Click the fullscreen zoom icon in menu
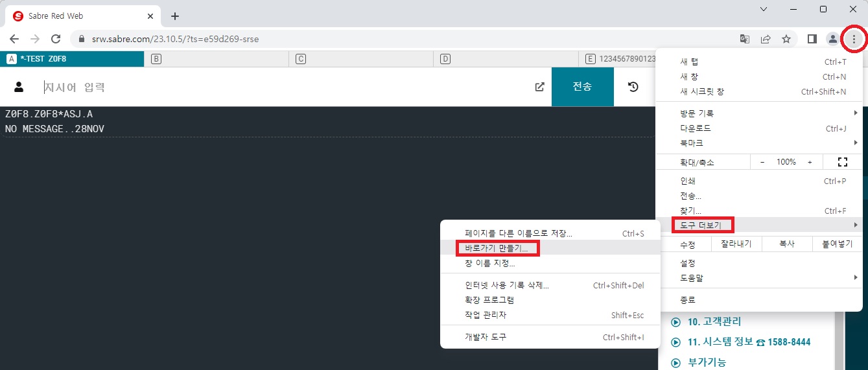The height and width of the screenshot is (370, 868). pyautogui.click(x=843, y=162)
